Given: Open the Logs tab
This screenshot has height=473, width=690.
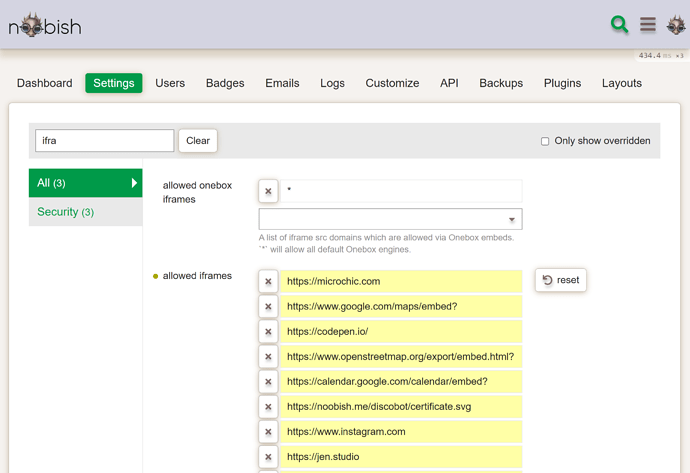Looking at the screenshot, I should 332,83.
